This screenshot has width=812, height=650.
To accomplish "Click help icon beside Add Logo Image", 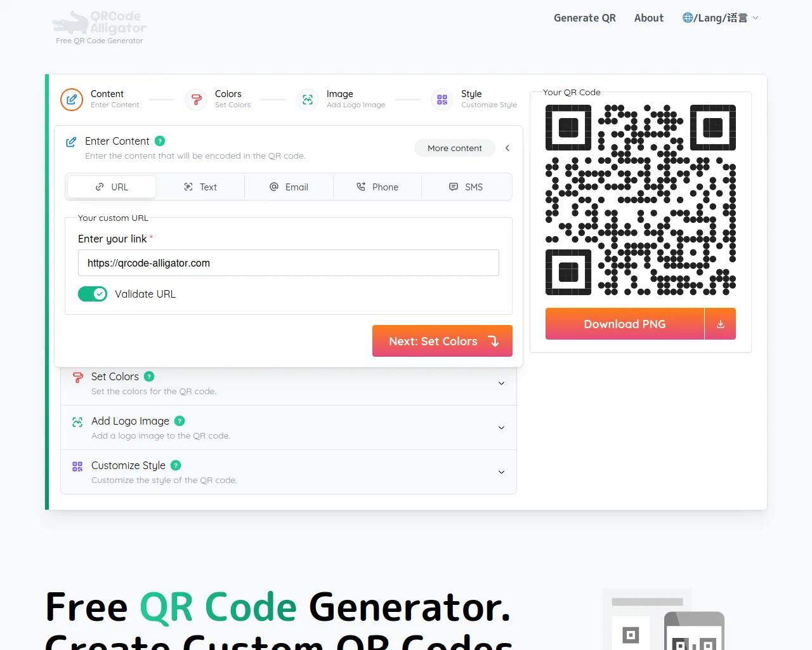I will coord(180,421).
